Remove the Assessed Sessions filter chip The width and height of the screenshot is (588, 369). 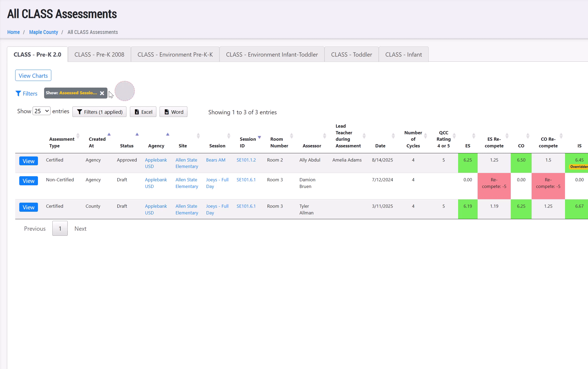102,93
